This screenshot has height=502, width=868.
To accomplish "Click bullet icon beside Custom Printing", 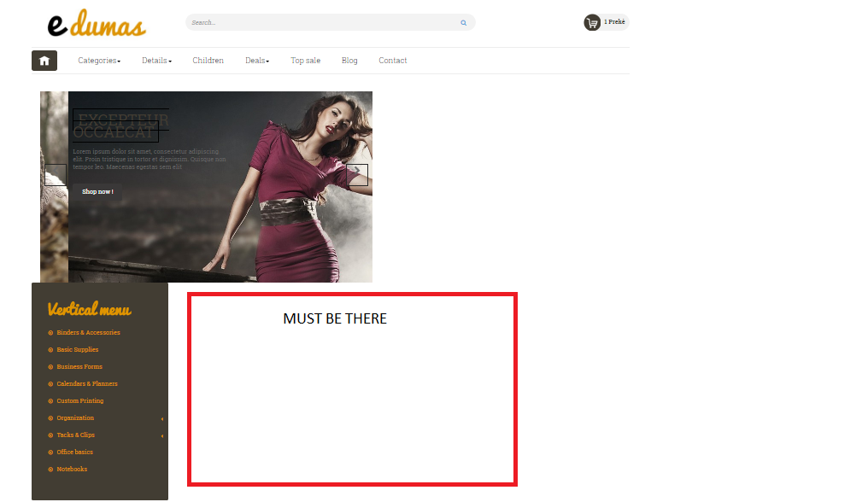I will pos(50,401).
